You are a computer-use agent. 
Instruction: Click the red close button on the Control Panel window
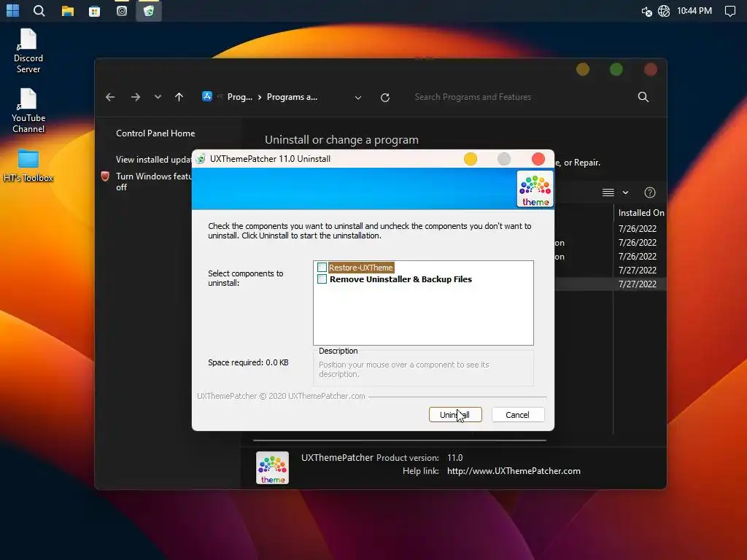tap(650, 69)
